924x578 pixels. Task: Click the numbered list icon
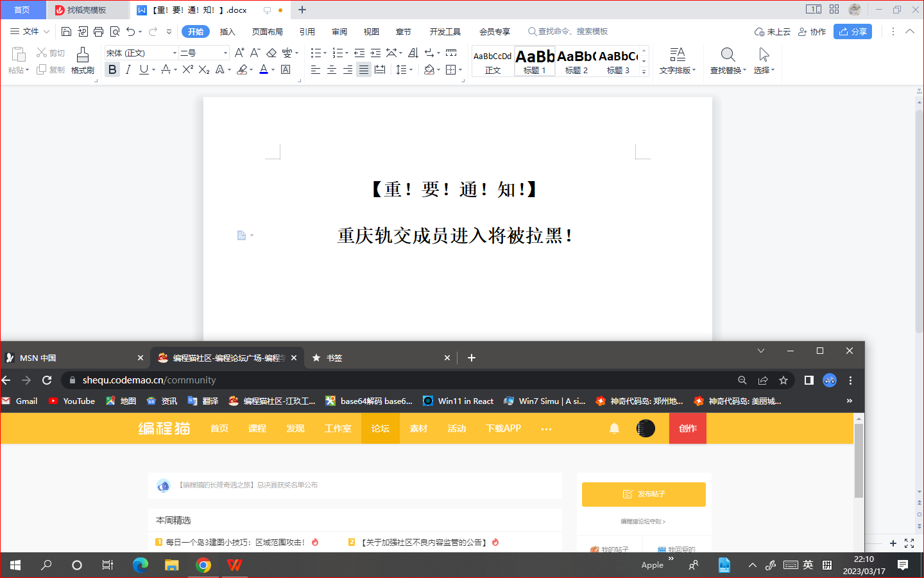click(x=338, y=53)
